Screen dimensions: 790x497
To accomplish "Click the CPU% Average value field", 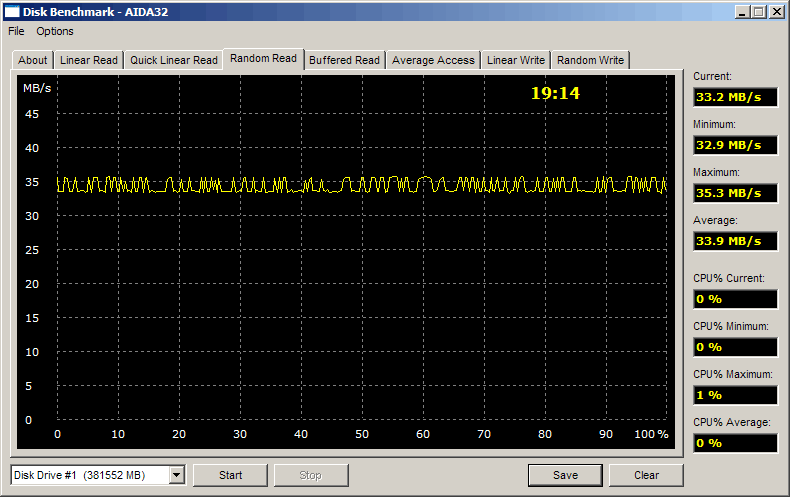I will 735,443.
